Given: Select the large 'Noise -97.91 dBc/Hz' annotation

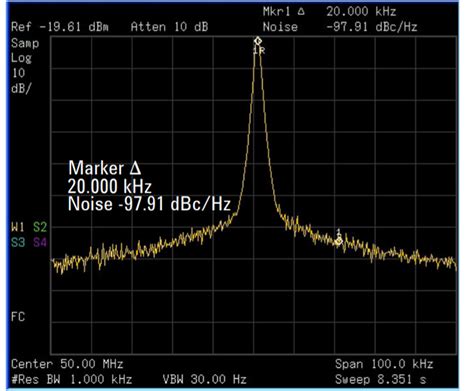Looking at the screenshot, I should click(149, 204).
